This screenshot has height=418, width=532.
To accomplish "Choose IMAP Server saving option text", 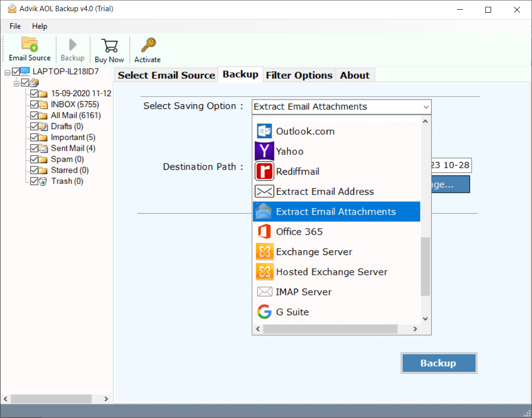I will (304, 292).
